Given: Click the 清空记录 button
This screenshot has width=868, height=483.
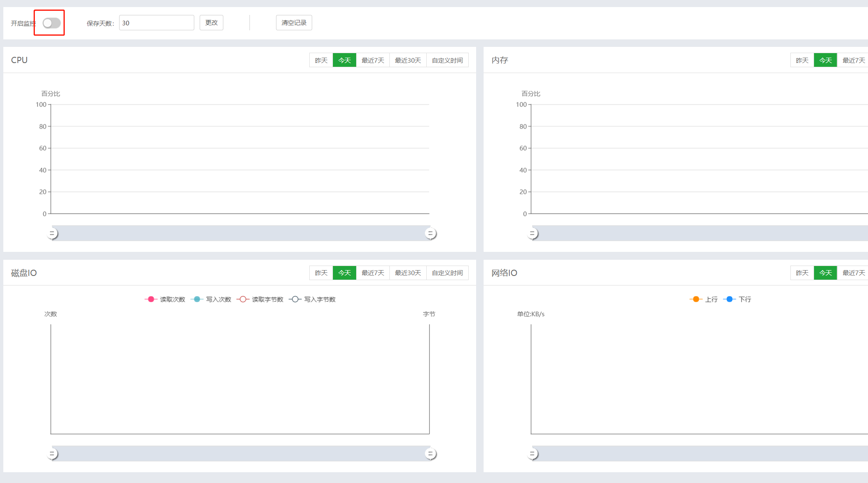Looking at the screenshot, I should coord(294,23).
